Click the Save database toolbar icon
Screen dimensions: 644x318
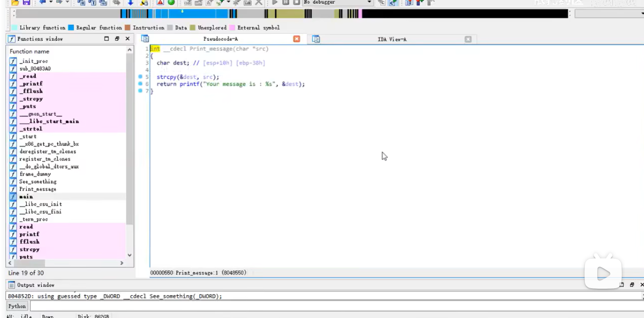point(26,2)
